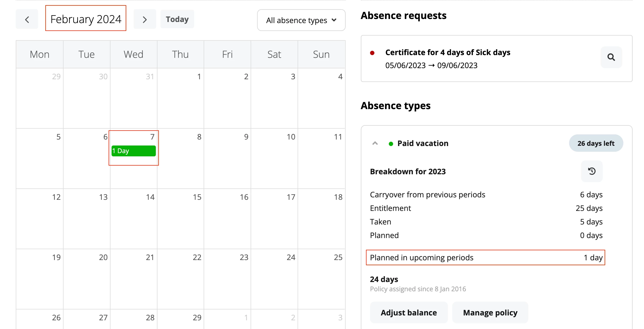Jump to Today in the calendar
The height and width of the screenshot is (329, 644).
pos(177,19)
